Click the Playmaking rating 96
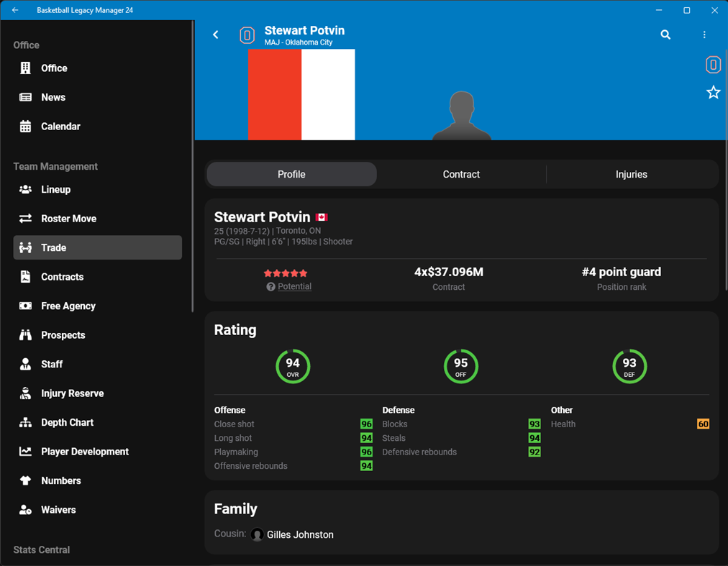The height and width of the screenshot is (566, 728). (366, 452)
